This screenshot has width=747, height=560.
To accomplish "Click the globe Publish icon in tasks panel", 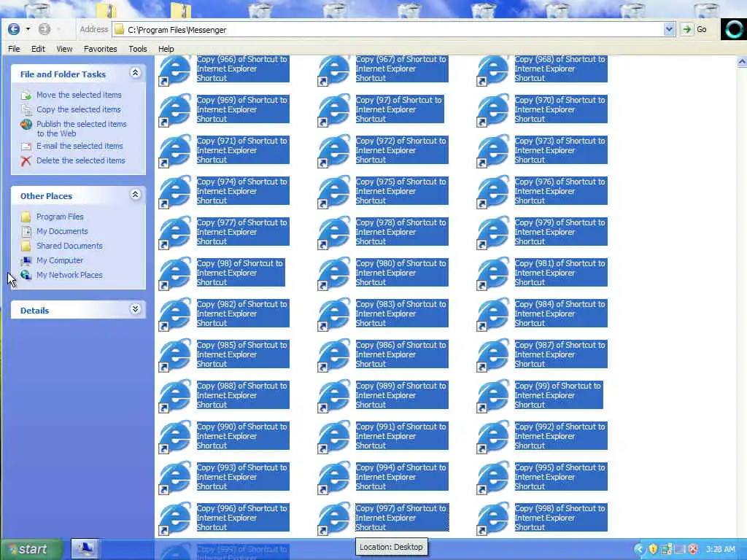I will 26,125.
